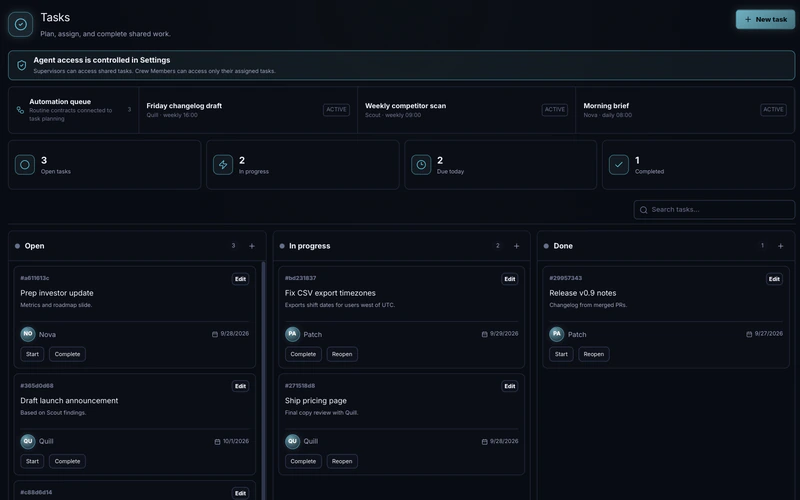Reopen the Fix CSV export timezones task

(x=342, y=354)
